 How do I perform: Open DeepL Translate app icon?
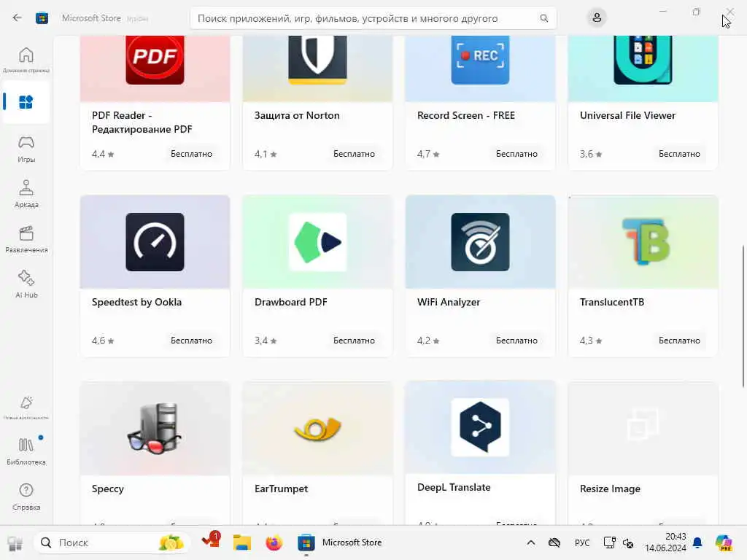coord(480,427)
